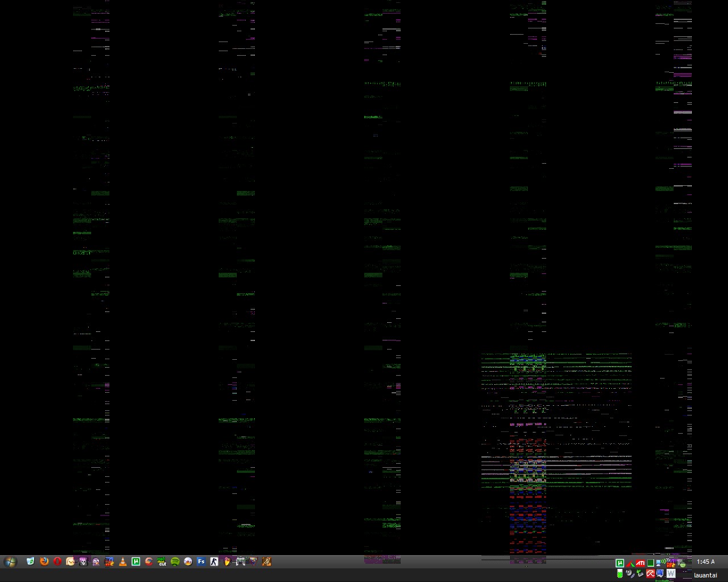Click Safely Remove Hardware tray icon
The width and height of the screenshot is (728, 582).
click(640, 573)
